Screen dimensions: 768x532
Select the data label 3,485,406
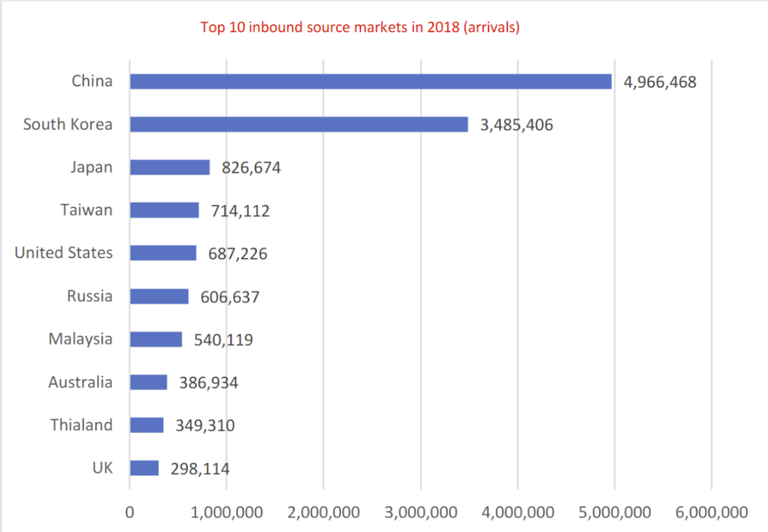pos(516,125)
